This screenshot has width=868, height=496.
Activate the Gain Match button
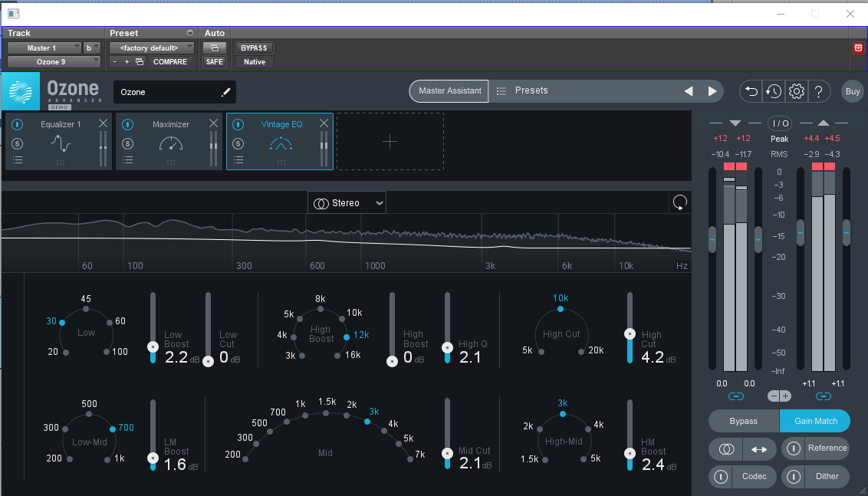pos(814,421)
